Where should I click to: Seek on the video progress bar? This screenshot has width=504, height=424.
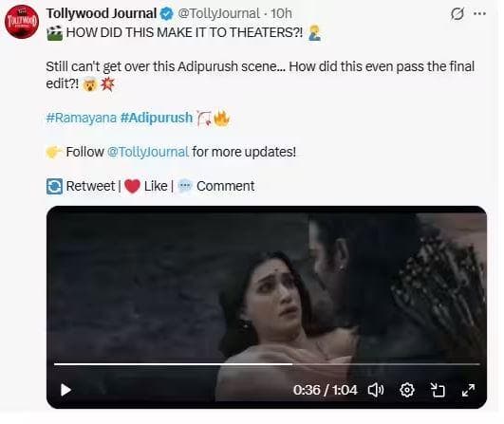[267, 364]
